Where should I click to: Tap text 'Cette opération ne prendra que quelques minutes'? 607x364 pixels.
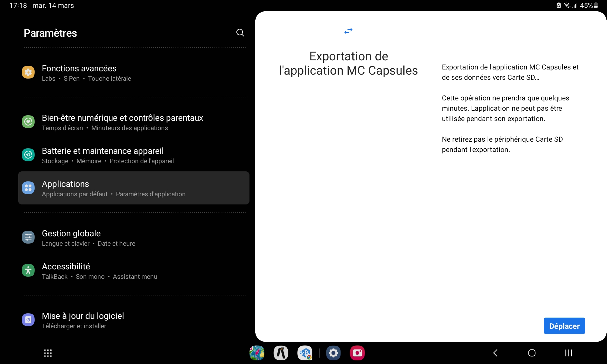click(x=506, y=103)
